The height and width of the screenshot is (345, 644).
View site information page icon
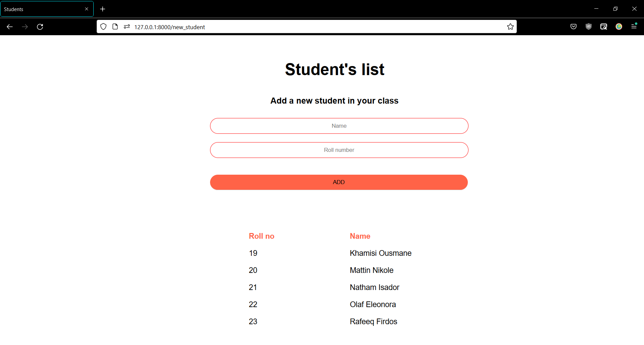(115, 27)
